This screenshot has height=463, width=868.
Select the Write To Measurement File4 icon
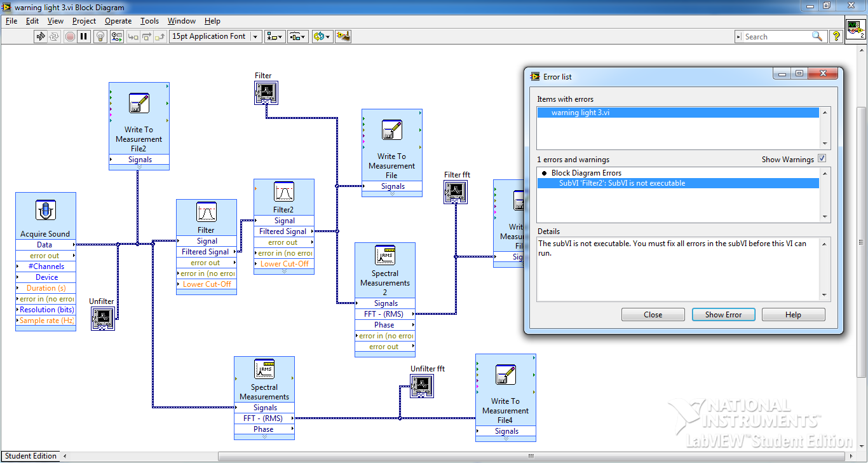point(505,375)
